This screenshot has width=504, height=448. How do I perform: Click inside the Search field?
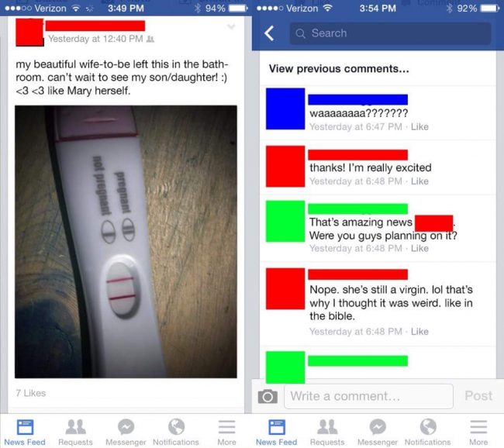pyautogui.click(x=390, y=33)
